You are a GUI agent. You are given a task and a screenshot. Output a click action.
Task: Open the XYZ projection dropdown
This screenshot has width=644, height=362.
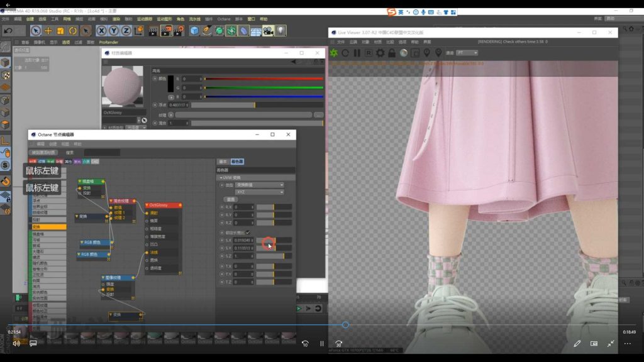260,192
